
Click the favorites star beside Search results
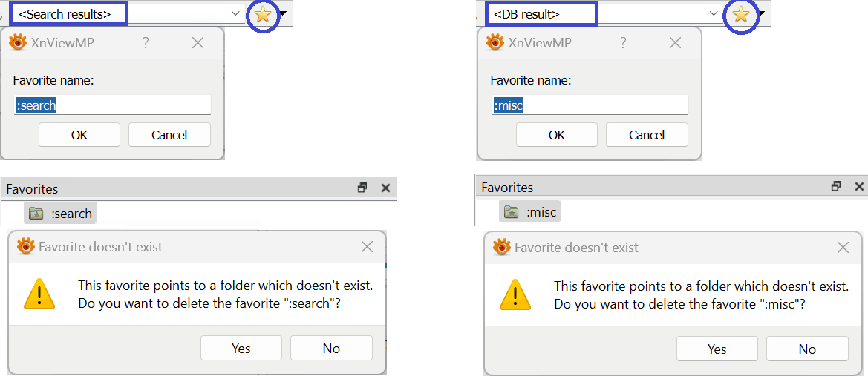263,13
